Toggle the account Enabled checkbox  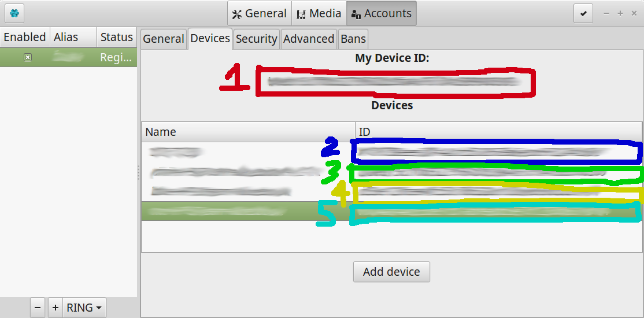pyautogui.click(x=28, y=57)
